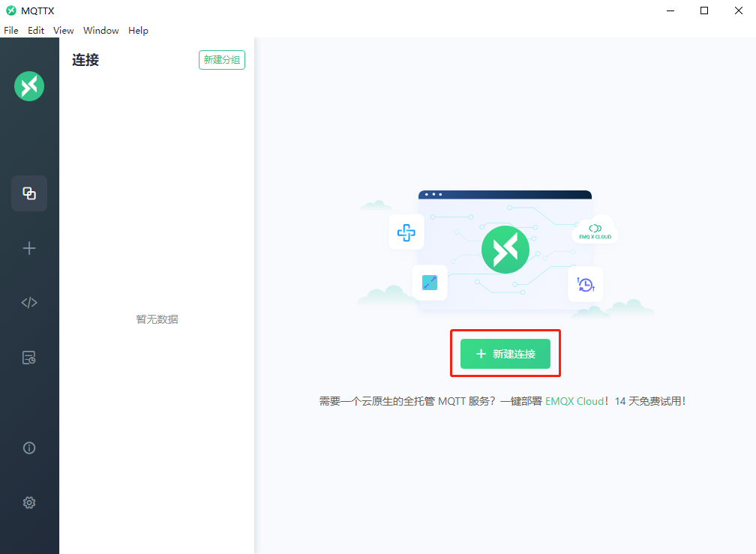Open the Log page icon
Viewport: 756px width, 554px height.
pyautogui.click(x=29, y=358)
